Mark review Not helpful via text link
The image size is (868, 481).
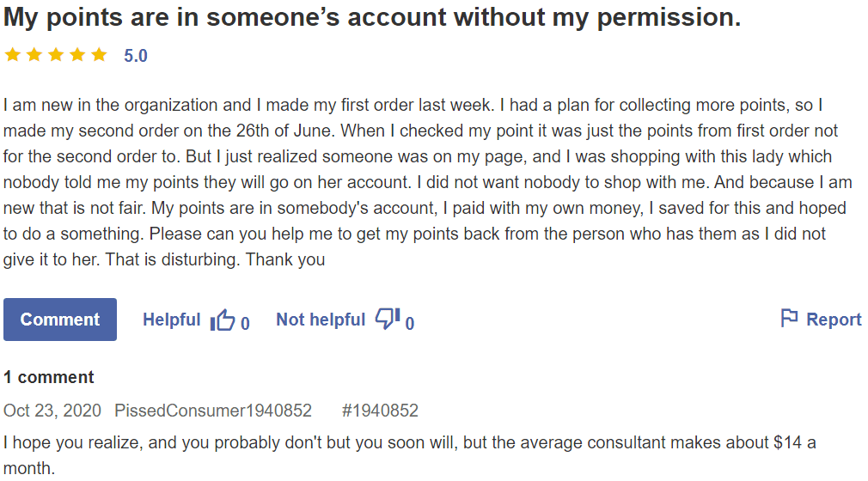(x=321, y=320)
